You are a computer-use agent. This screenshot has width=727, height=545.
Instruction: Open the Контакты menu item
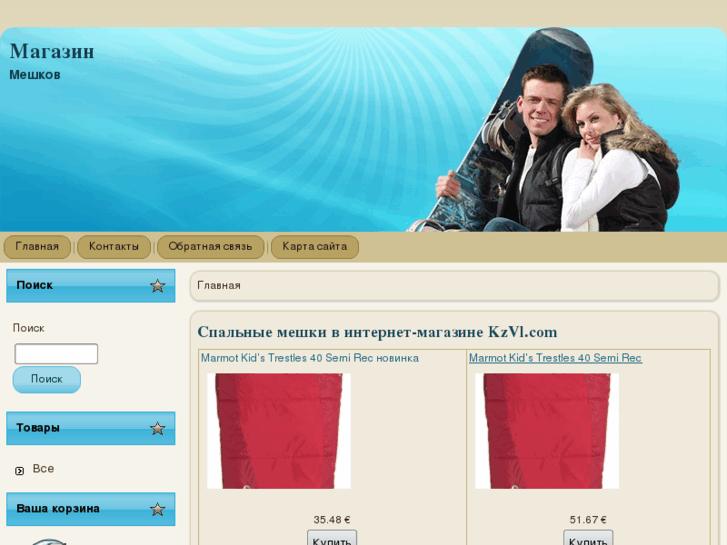pos(114,247)
